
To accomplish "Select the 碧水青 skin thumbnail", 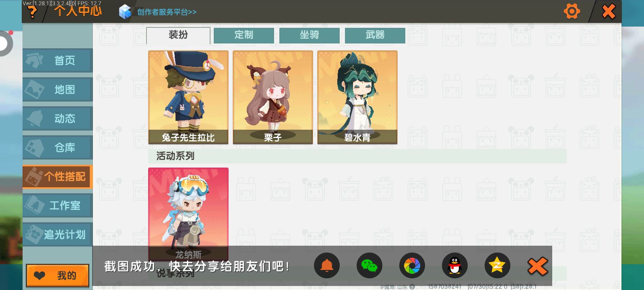I will pyautogui.click(x=357, y=97).
